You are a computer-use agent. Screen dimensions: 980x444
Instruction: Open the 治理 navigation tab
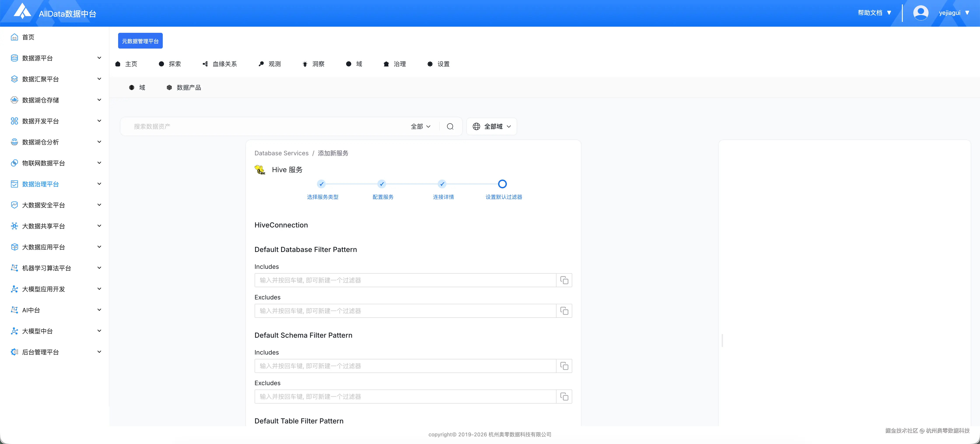point(395,64)
